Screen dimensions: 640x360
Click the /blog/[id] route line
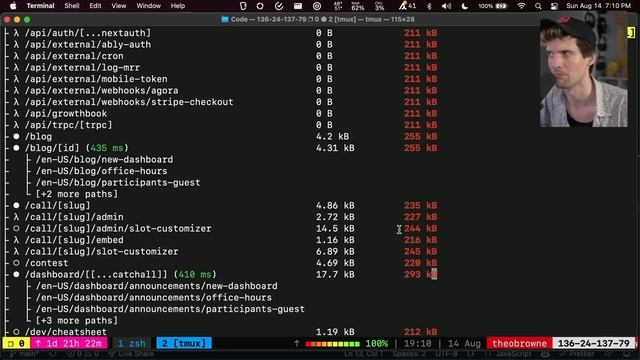pos(76,148)
